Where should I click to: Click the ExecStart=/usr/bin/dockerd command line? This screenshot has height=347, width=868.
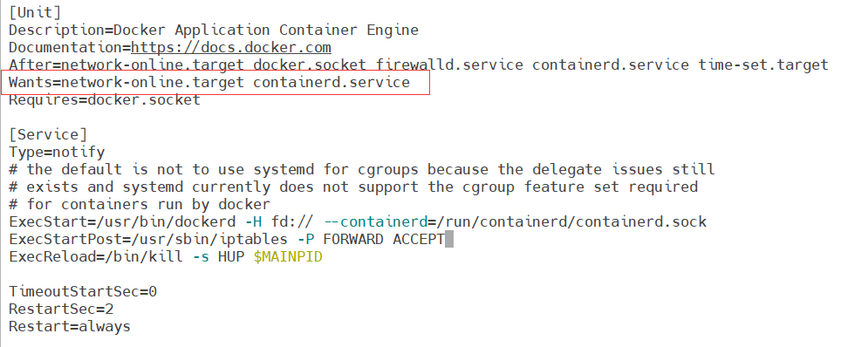pos(358,222)
